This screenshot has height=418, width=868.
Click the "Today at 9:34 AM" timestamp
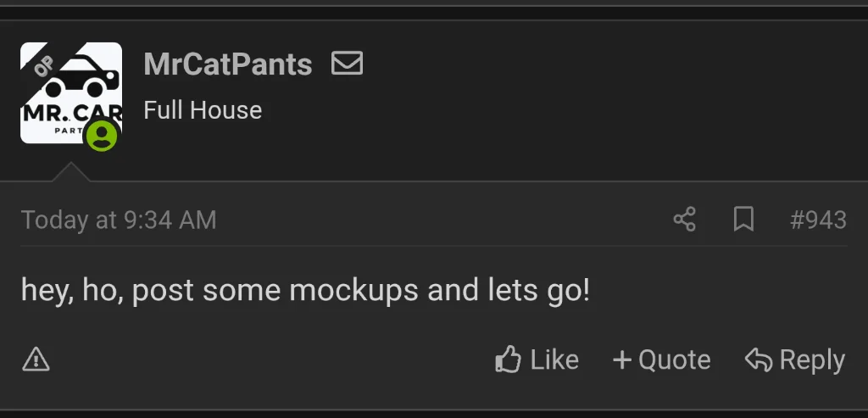[119, 220]
